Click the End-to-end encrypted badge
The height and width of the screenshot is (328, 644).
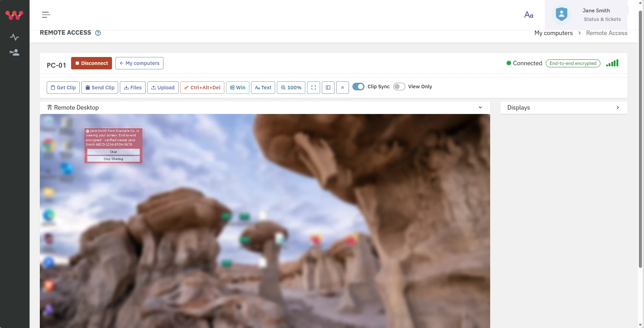click(x=573, y=63)
